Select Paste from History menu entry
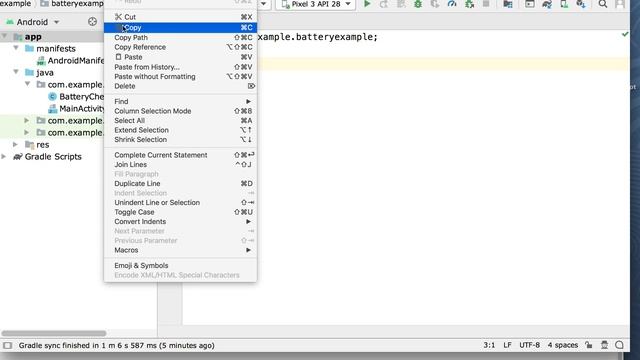 (x=180, y=67)
